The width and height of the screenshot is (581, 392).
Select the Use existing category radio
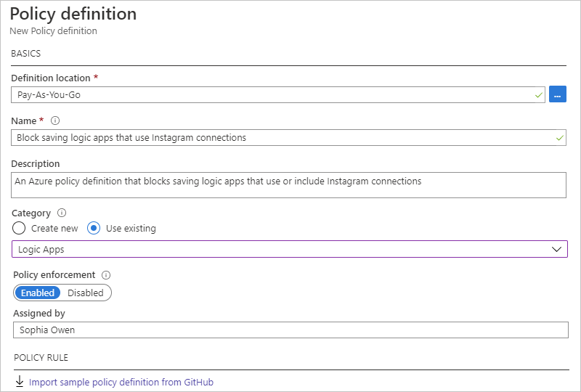coord(94,228)
